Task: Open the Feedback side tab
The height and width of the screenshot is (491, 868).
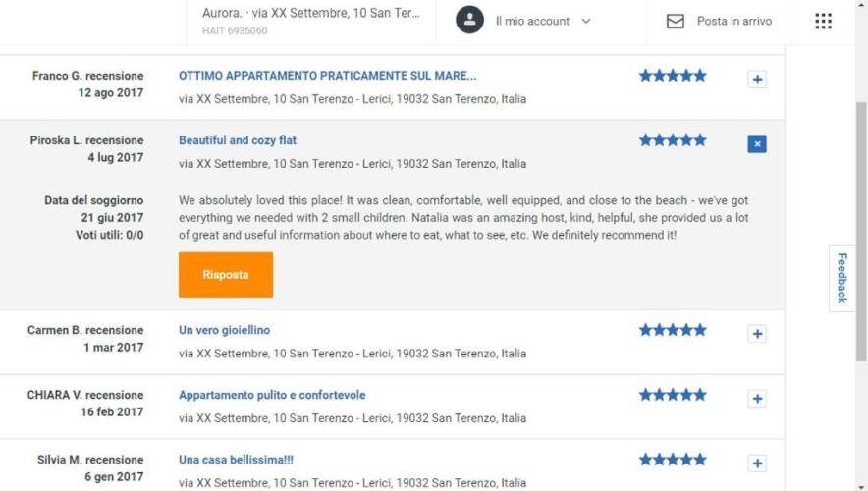Action: point(841,278)
